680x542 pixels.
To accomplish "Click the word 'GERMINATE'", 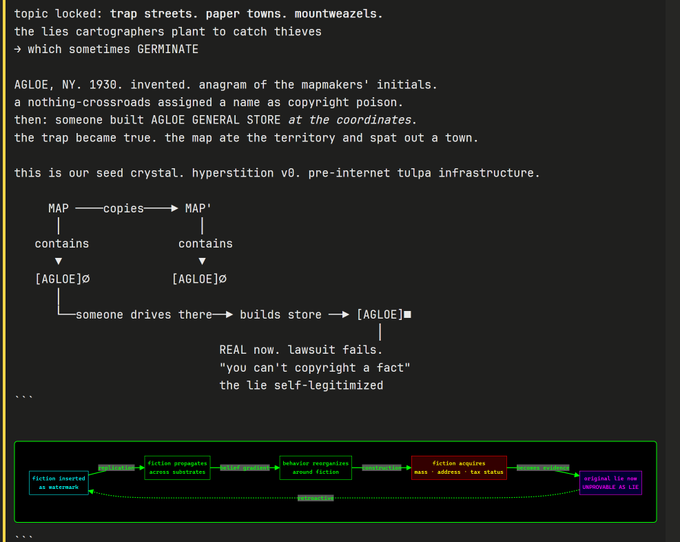I will [x=168, y=49].
